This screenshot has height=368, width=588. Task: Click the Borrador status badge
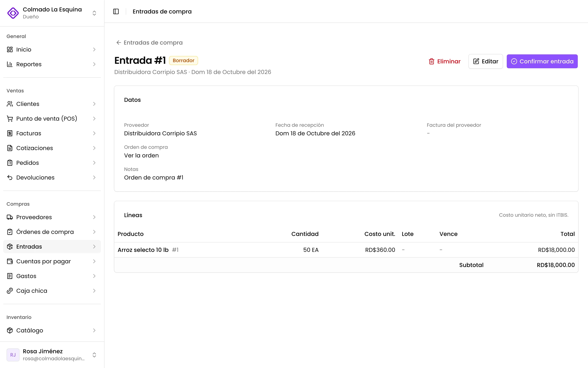pyautogui.click(x=184, y=60)
